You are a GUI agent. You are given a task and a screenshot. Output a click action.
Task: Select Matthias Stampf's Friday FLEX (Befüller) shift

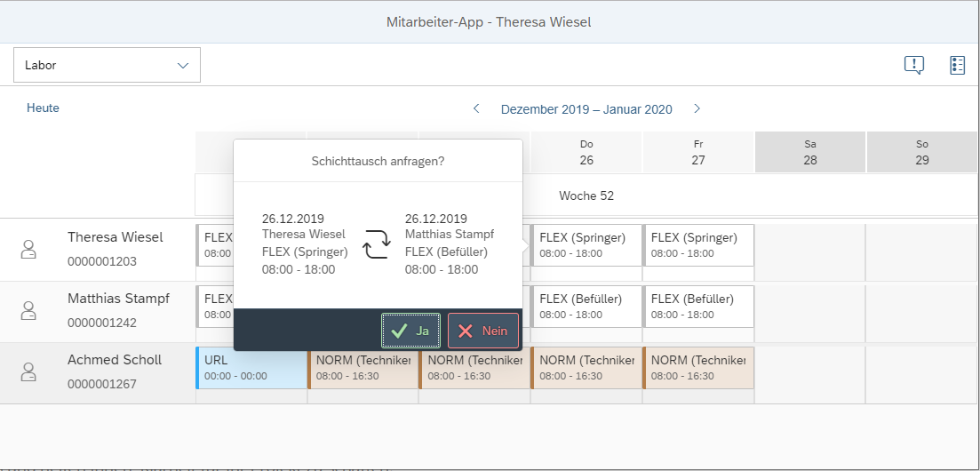click(x=698, y=307)
